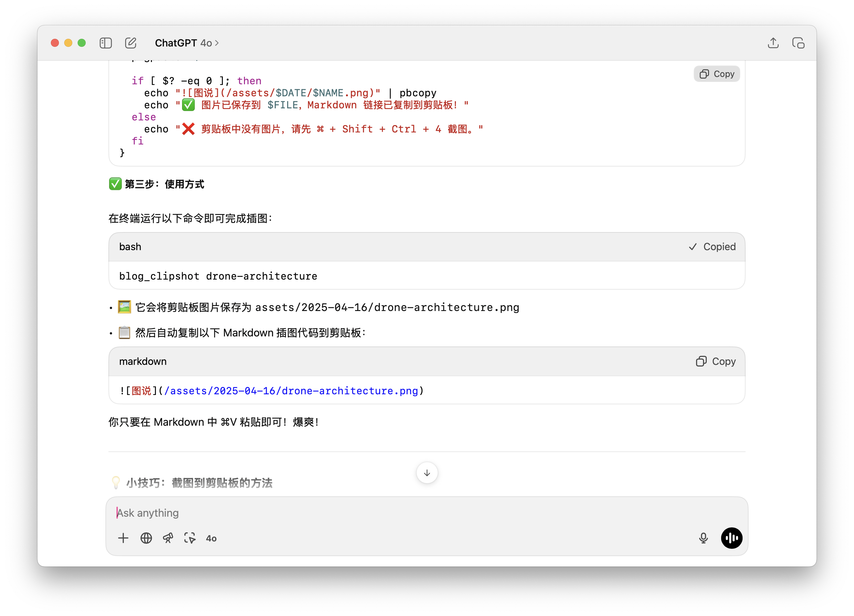Expand the ChatGPT 4o model chevron

pos(217,43)
